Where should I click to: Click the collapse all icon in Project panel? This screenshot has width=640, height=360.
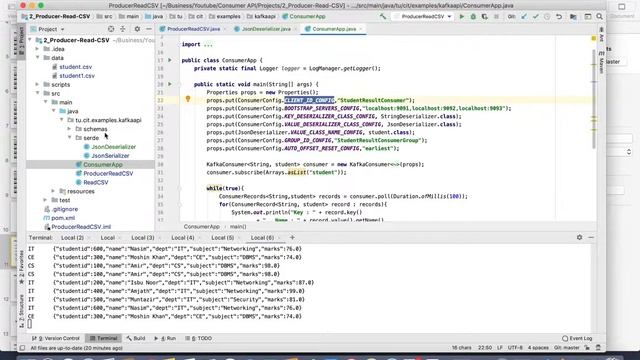[123, 29]
